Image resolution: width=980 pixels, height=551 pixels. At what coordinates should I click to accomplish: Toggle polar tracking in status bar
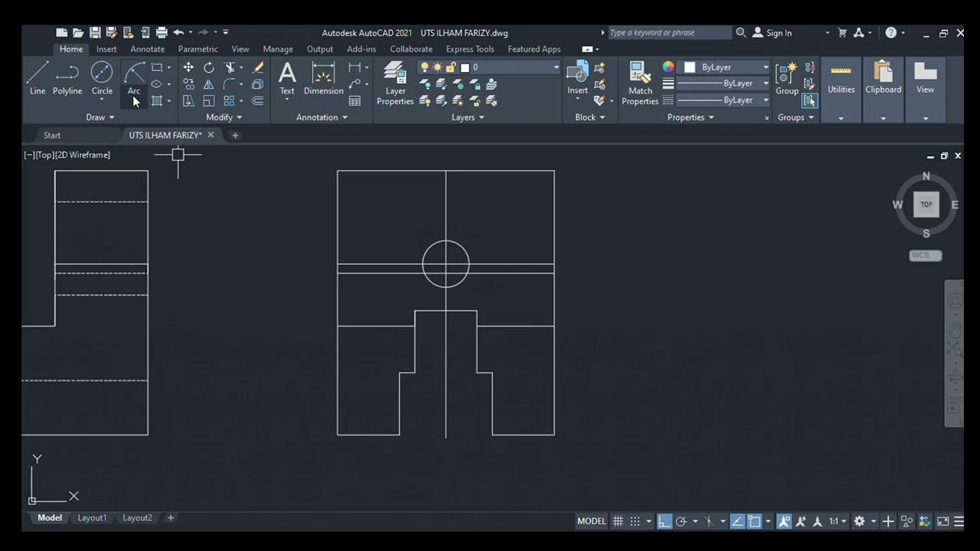[681, 521]
